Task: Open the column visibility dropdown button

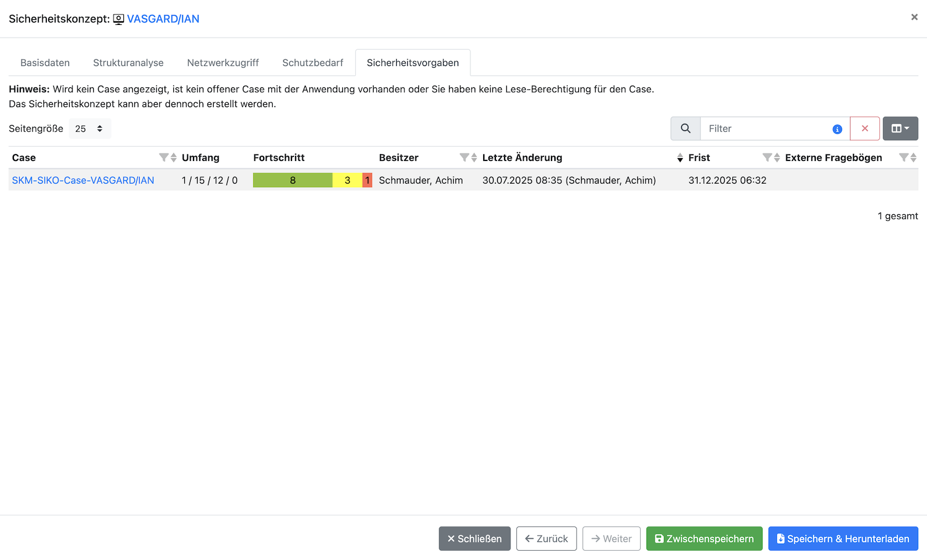Action: pyautogui.click(x=900, y=129)
